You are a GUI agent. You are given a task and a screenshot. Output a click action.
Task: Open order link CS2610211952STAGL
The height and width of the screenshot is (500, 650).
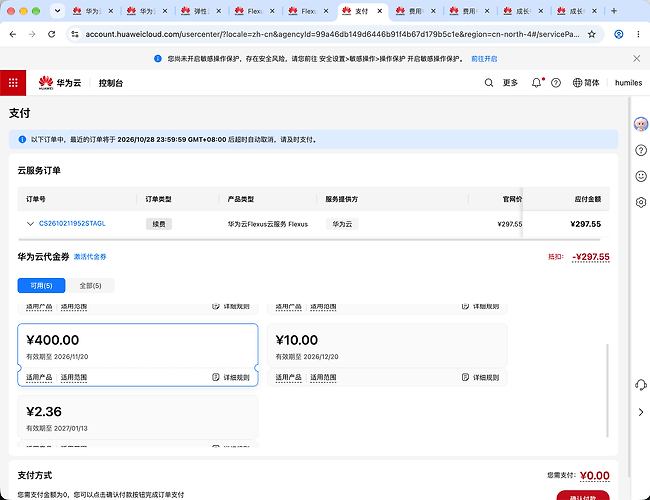(x=72, y=223)
